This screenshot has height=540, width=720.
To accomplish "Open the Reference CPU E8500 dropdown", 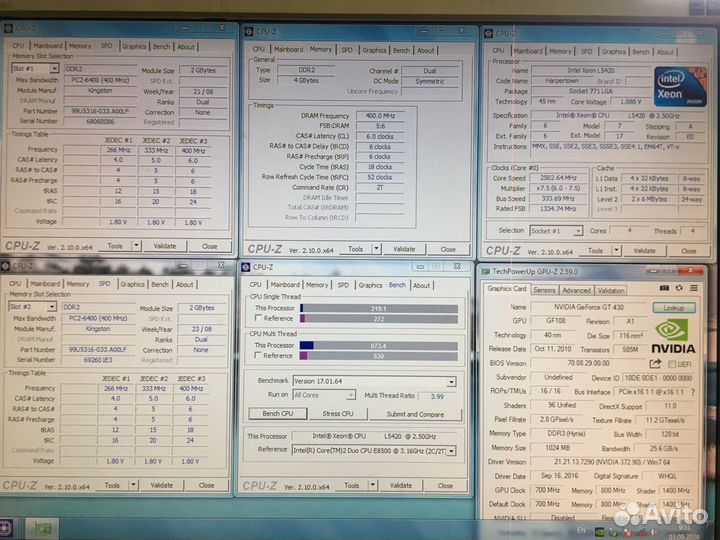I will [451, 451].
